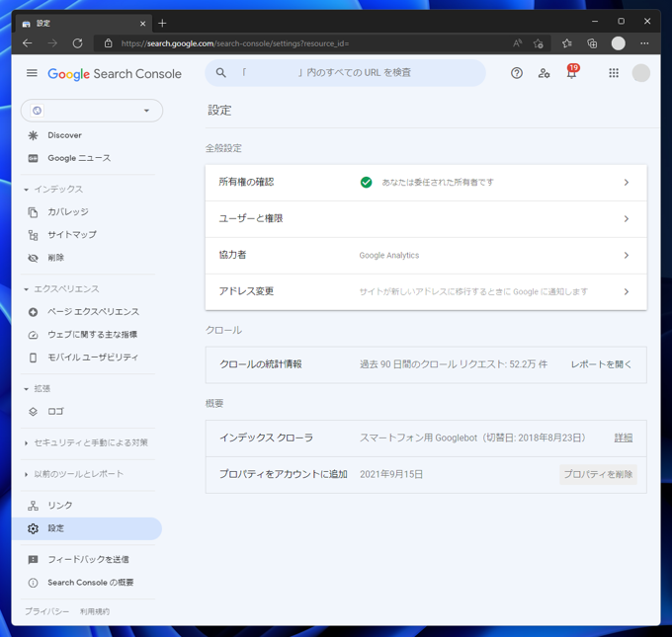Click the URL inspection search field
The image size is (672, 637).
coord(346,73)
